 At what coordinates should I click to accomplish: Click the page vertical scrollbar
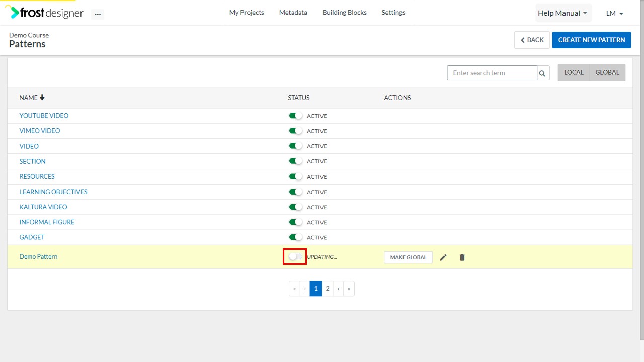click(642, 171)
